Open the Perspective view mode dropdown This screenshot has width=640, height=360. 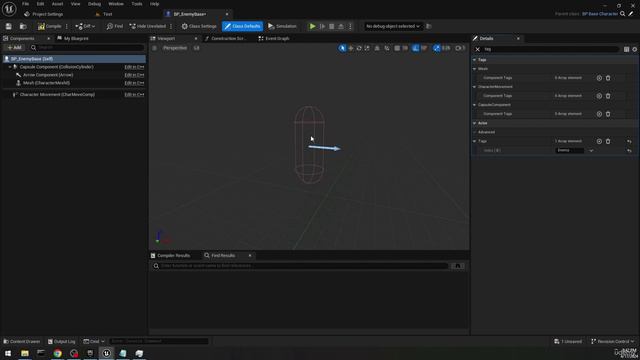pyautogui.click(x=175, y=48)
